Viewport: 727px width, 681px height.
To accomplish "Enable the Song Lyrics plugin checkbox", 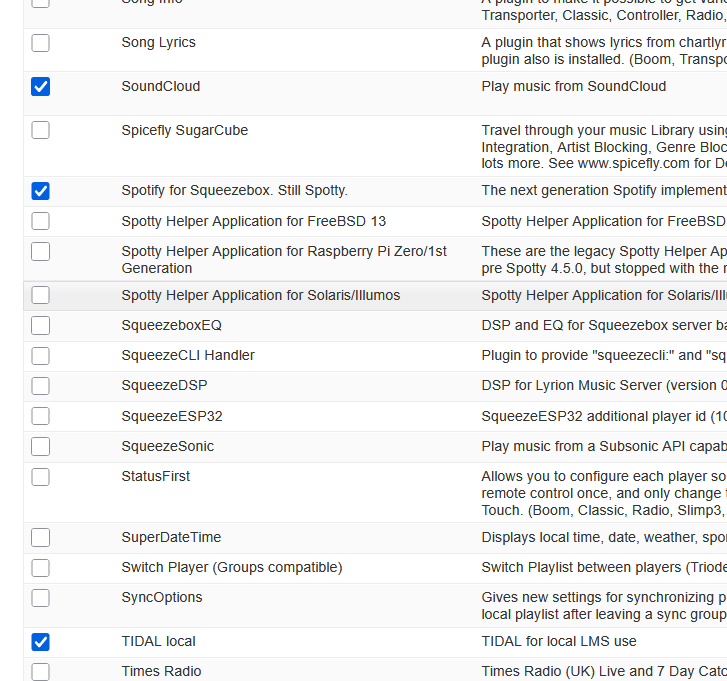I will (x=40, y=43).
